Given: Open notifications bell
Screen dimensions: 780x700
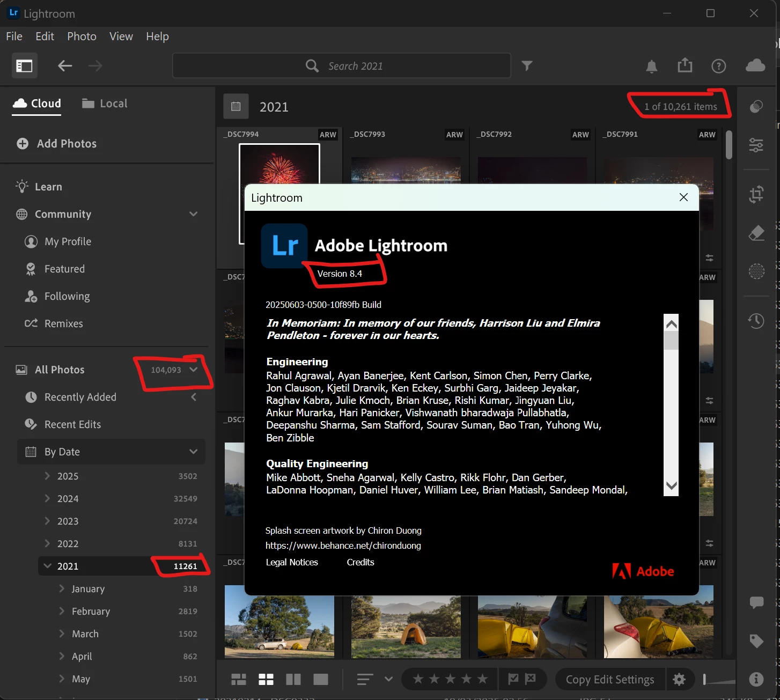Looking at the screenshot, I should [651, 66].
